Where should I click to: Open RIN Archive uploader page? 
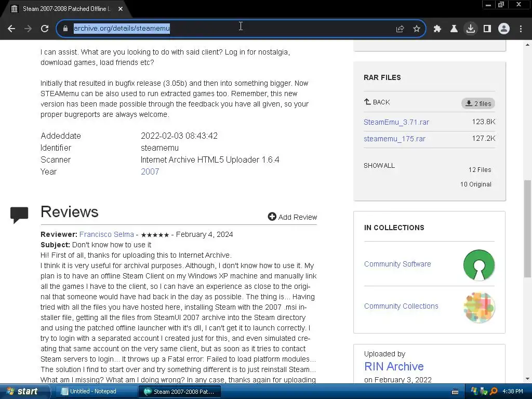coord(394,366)
